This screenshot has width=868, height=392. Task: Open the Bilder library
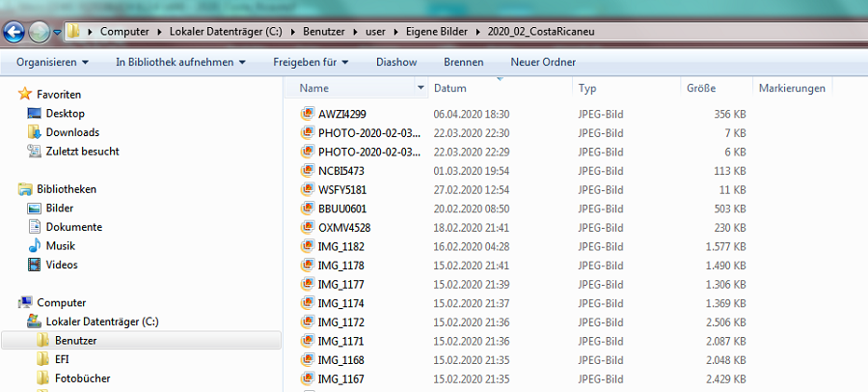click(60, 209)
